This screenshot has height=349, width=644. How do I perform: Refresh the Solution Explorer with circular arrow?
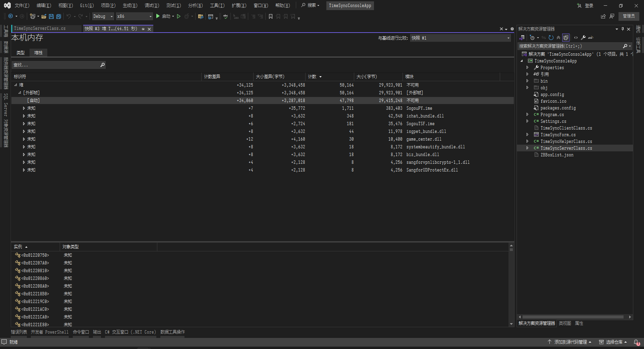click(x=551, y=38)
